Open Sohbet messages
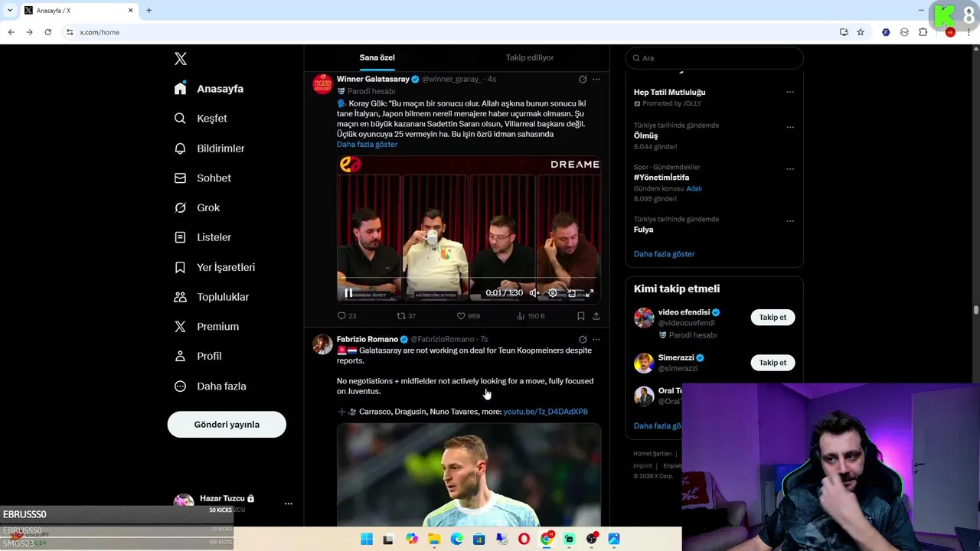980x551 pixels. (202, 178)
